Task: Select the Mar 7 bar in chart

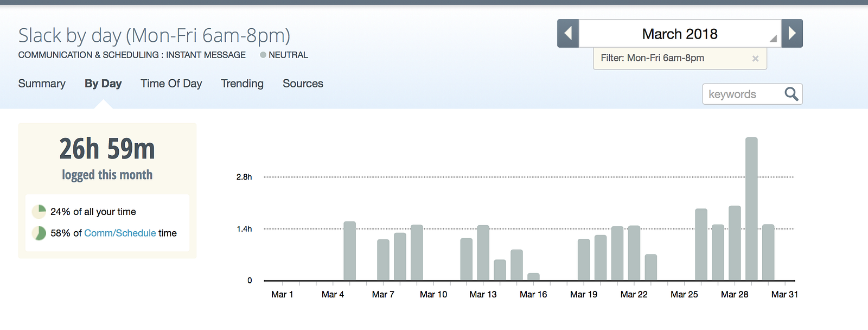Action: coord(383,260)
